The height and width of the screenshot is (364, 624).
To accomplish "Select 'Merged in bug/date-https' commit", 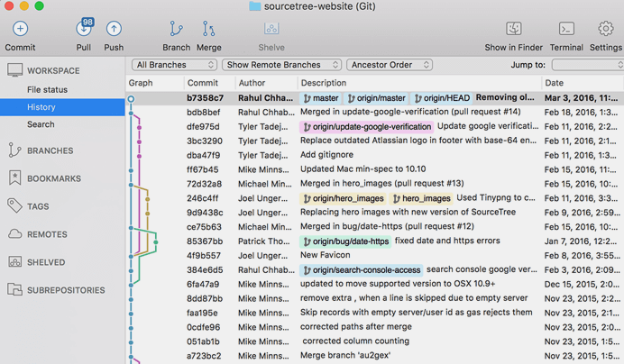I will pos(375,227).
